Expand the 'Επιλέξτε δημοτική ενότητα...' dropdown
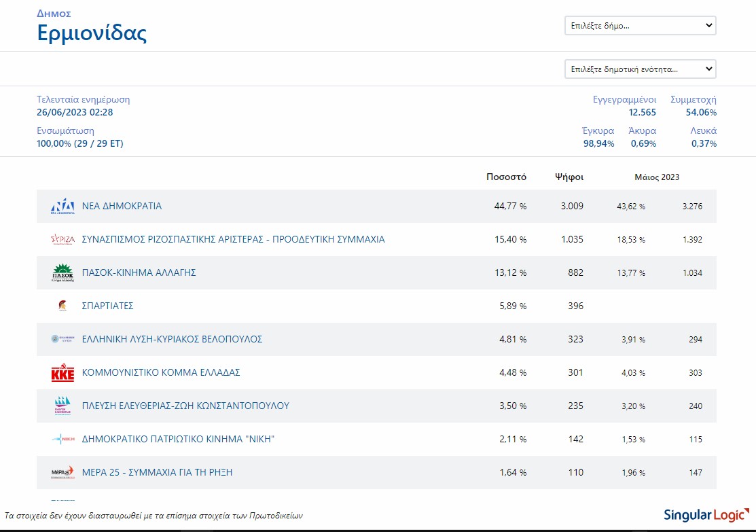 click(x=640, y=69)
